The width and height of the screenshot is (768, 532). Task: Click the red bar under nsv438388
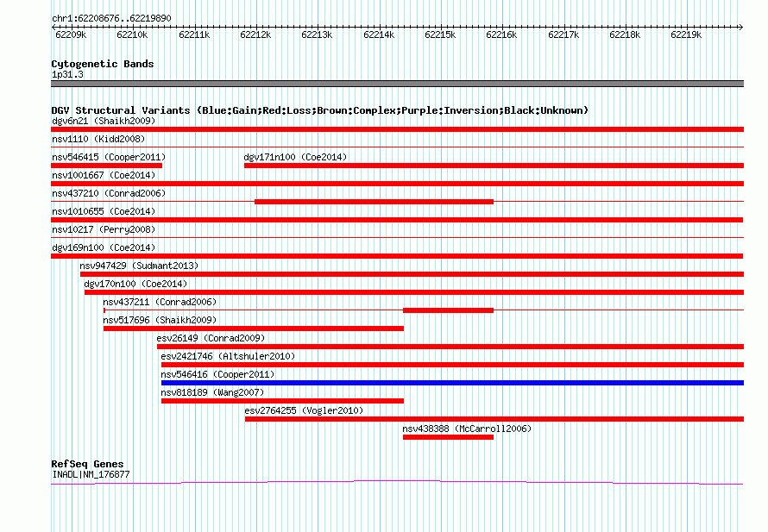click(448, 437)
